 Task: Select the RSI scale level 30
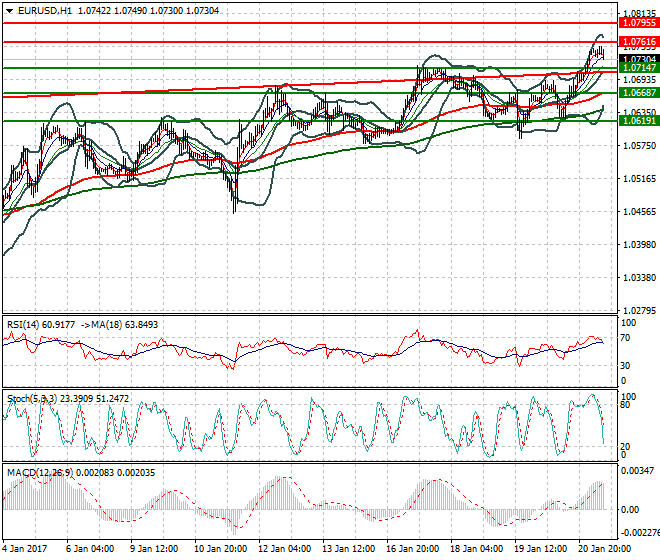(x=625, y=365)
